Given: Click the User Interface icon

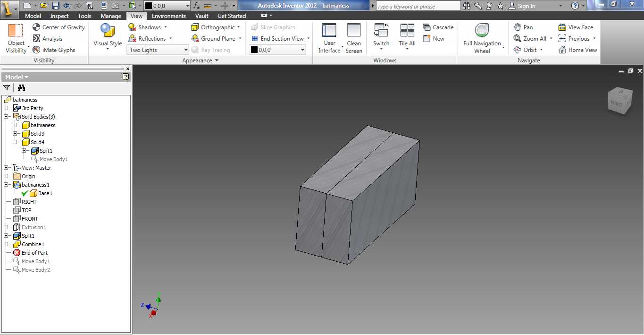Looking at the screenshot, I should (x=329, y=30).
